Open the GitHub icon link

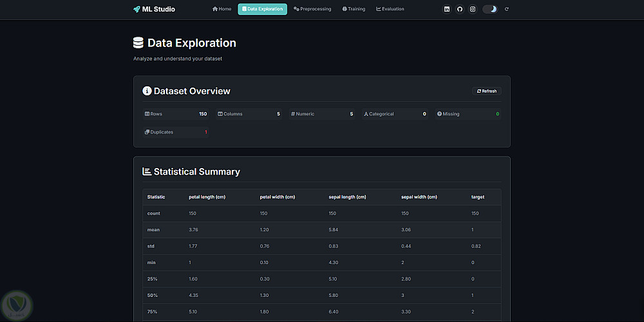(x=460, y=9)
